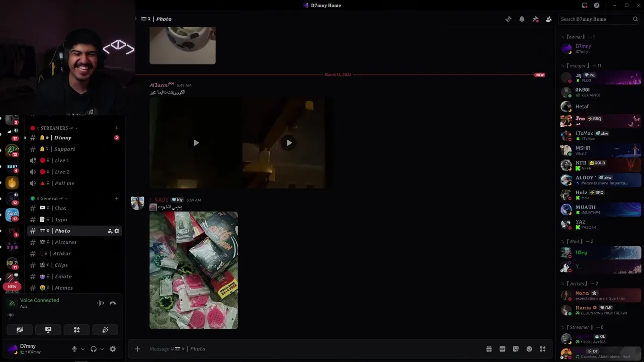Switch to the Typo channel
644x362 pixels.
(74, 220)
